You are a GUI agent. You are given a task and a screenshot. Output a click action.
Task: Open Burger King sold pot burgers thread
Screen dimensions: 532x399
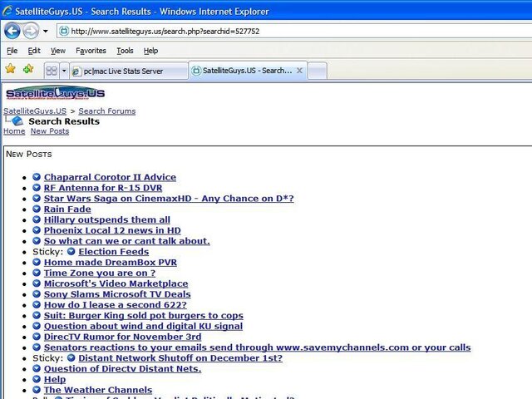pos(144,316)
